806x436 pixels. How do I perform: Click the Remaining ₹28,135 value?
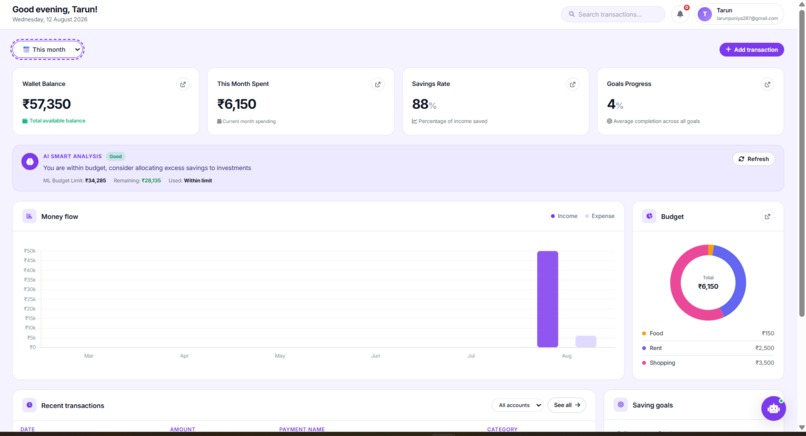[151, 180]
